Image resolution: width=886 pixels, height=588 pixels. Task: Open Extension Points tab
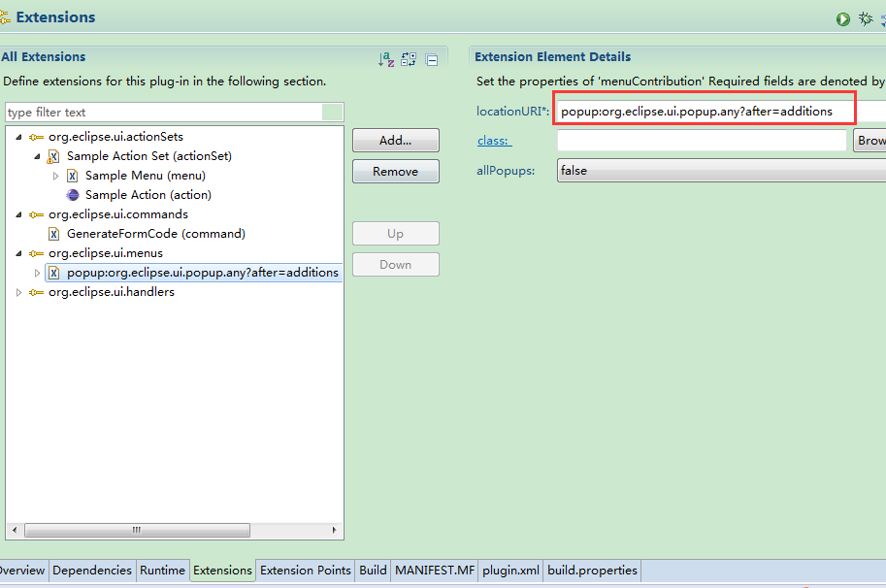click(x=305, y=571)
